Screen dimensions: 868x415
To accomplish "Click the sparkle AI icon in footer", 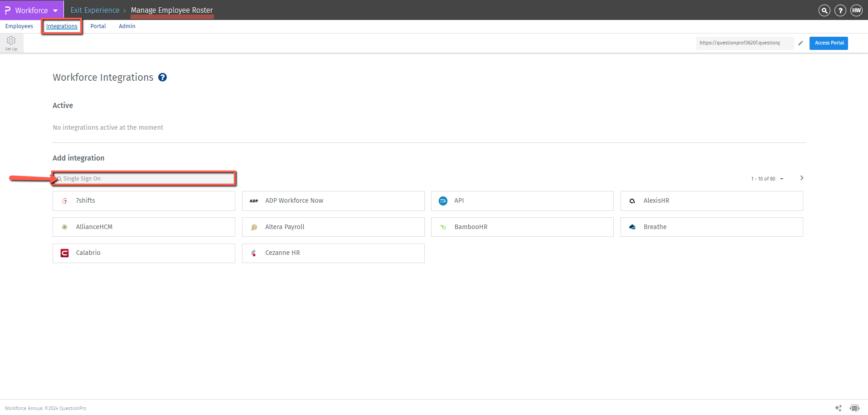I will [839, 408].
